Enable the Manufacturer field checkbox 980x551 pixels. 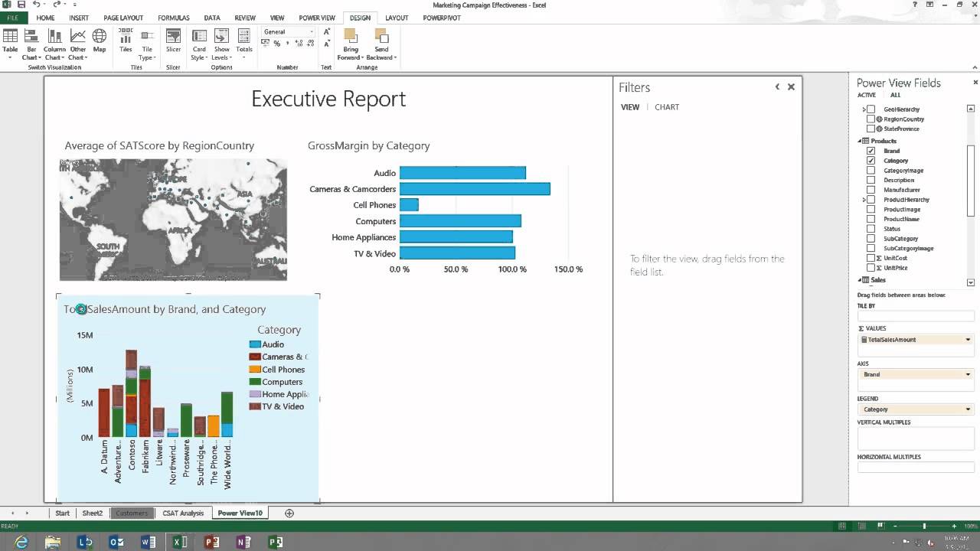pos(871,190)
